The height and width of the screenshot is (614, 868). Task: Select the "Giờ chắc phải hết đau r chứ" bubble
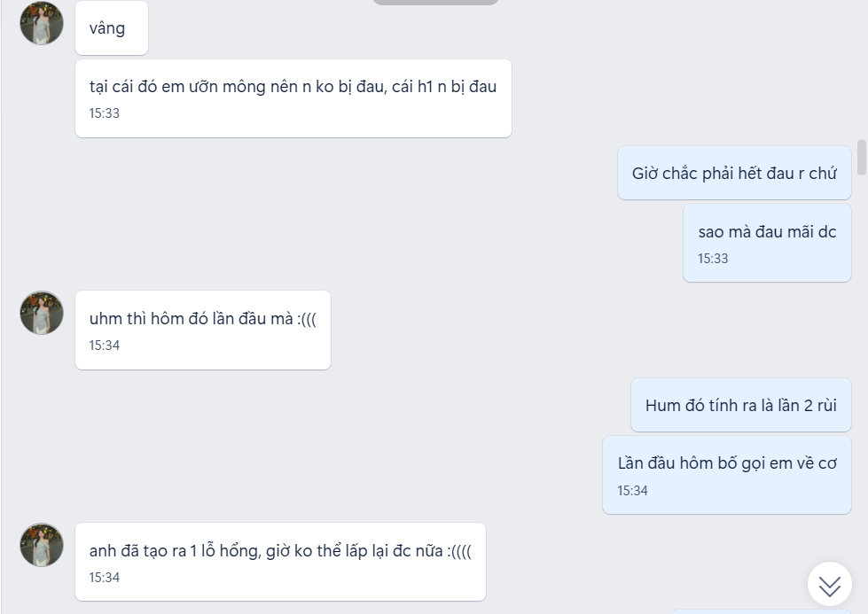click(734, 173)
